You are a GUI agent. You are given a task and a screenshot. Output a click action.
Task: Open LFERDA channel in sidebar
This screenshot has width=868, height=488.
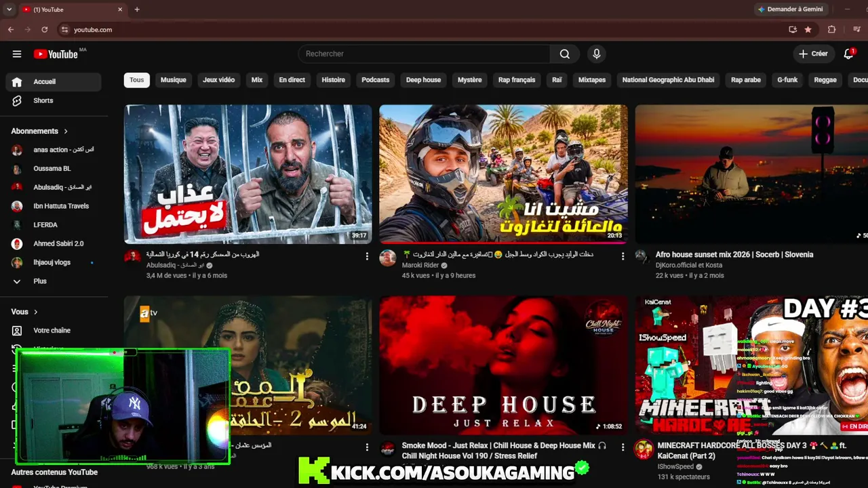(54, 225)
